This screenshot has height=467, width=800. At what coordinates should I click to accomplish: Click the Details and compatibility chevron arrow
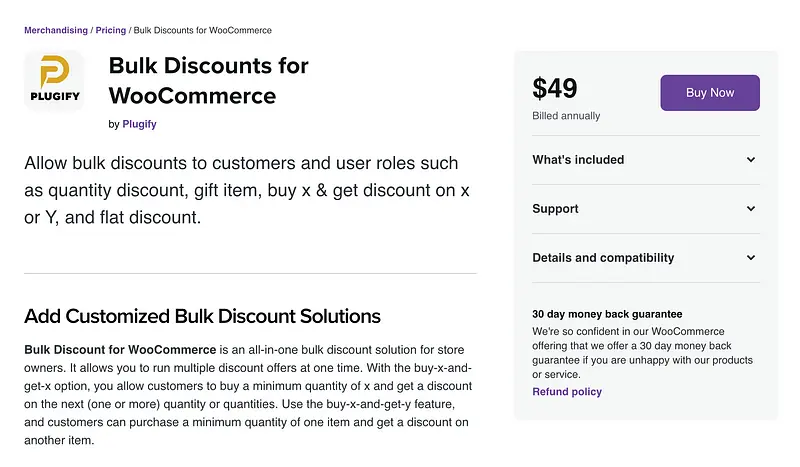pyautogui.click(x=751, y=258)
